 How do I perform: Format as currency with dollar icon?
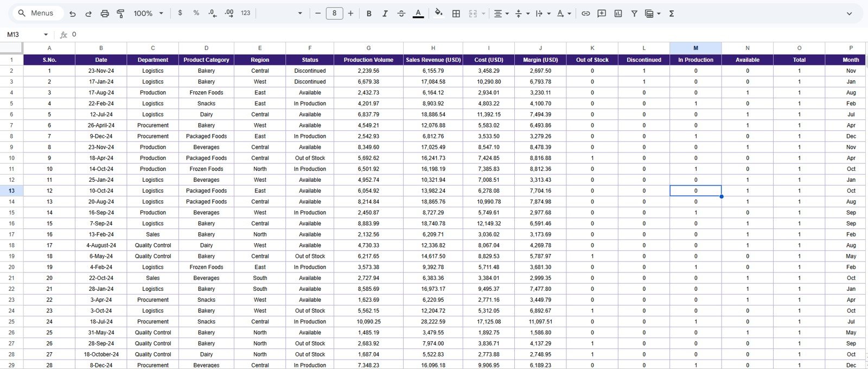(x=180, y=13)
